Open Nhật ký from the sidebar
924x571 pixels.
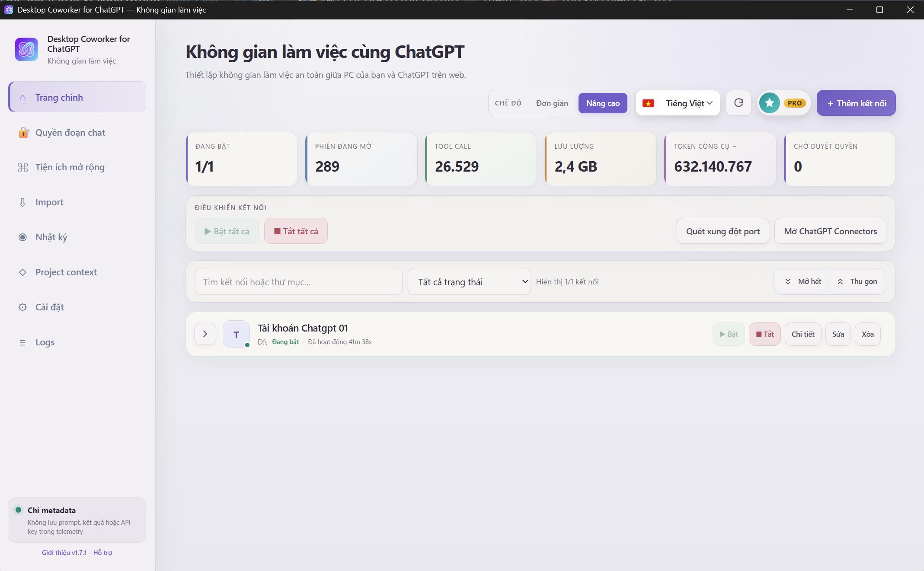click(77, 237)
